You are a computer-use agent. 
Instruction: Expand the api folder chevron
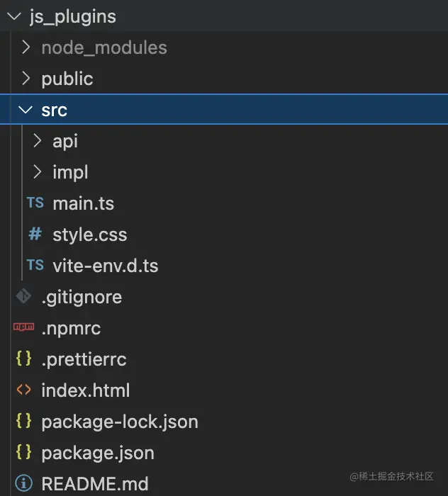[38, 141]
